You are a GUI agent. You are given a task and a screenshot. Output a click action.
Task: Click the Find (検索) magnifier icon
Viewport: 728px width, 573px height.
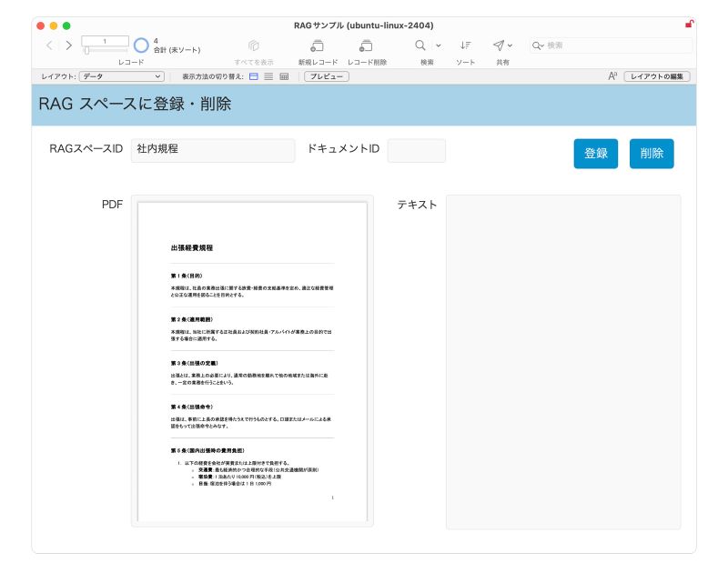pyautogui.click(x=420, y=45)
